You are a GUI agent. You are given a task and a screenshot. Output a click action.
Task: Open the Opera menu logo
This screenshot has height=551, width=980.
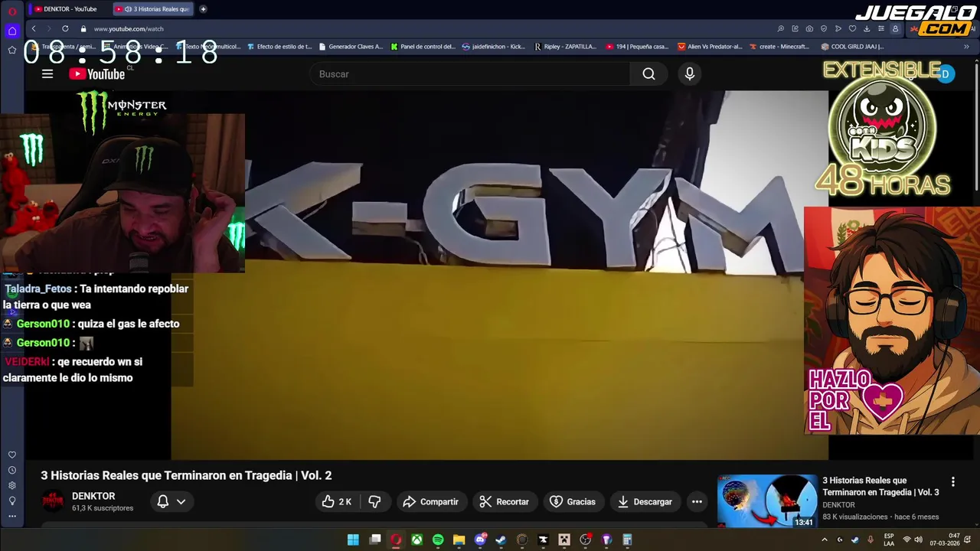coord(12,11)
